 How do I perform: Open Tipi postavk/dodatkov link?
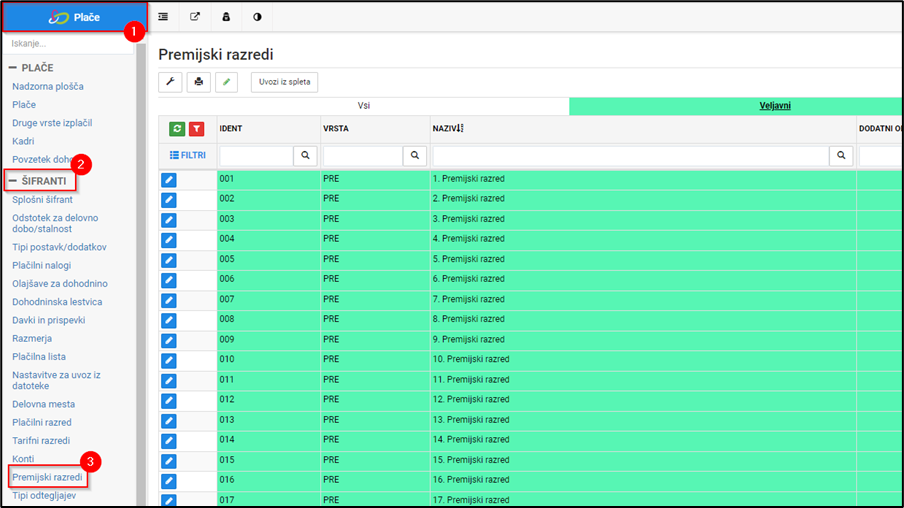tap(59, 247)
